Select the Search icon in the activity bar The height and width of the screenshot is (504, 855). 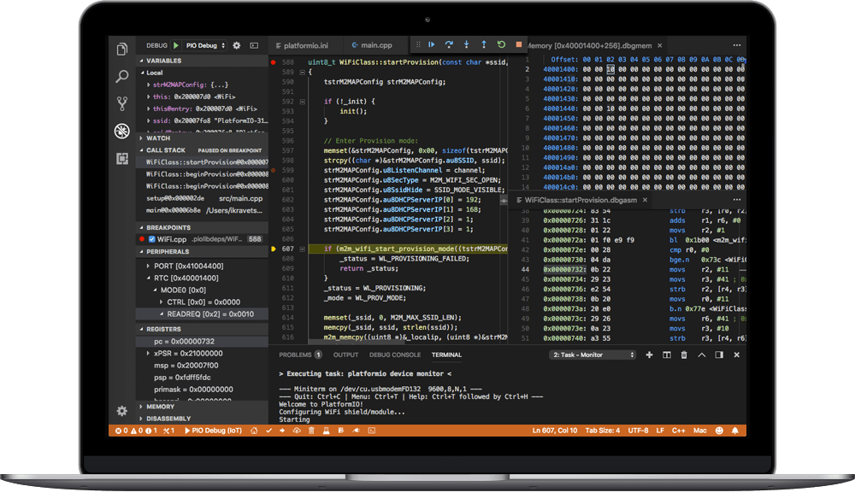coord(122,76)
